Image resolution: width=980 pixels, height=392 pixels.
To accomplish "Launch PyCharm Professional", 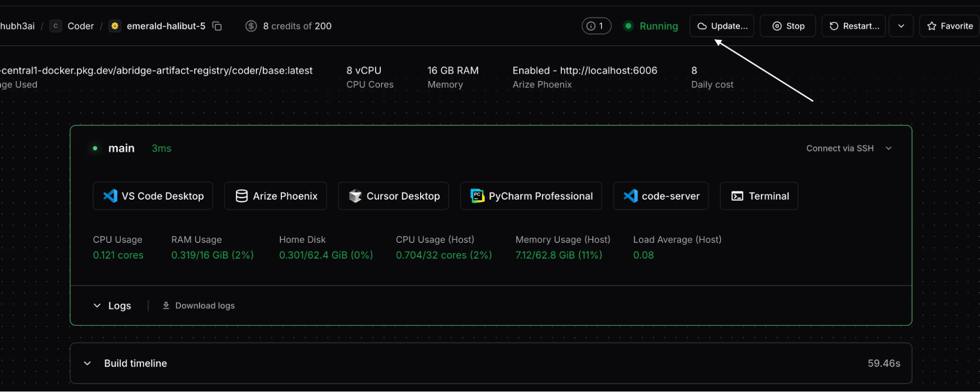I will [x=531, y=196].
